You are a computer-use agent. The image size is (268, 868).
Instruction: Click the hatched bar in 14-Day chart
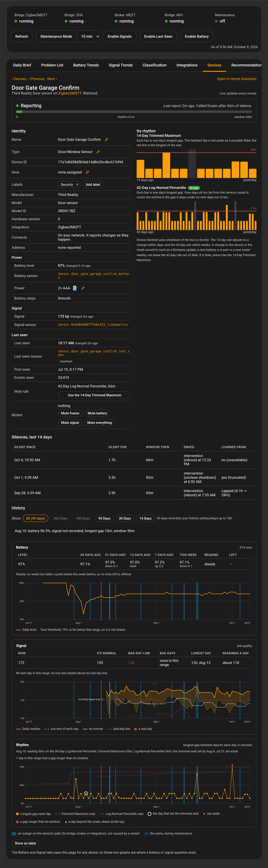tap(192, 163)
